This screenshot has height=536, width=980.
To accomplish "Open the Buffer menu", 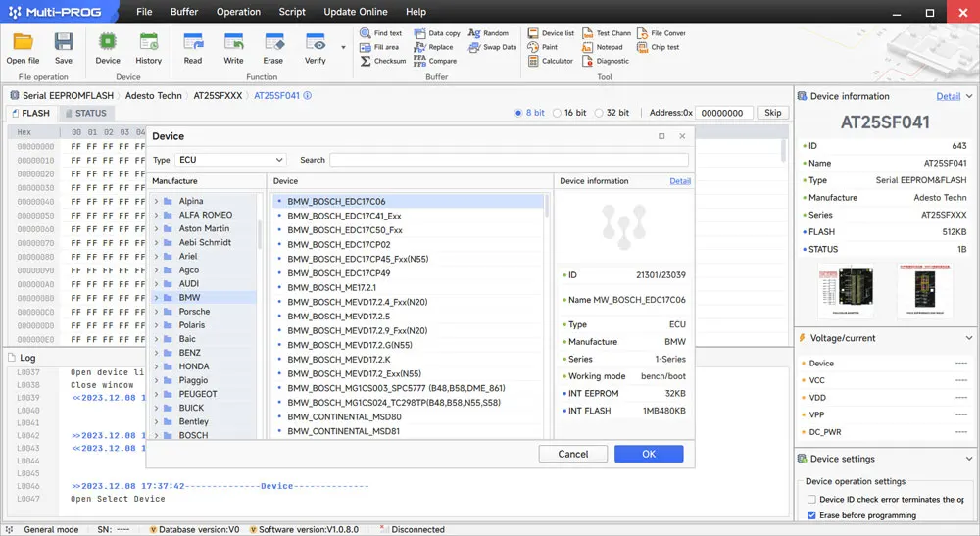I will pos(183,12).
